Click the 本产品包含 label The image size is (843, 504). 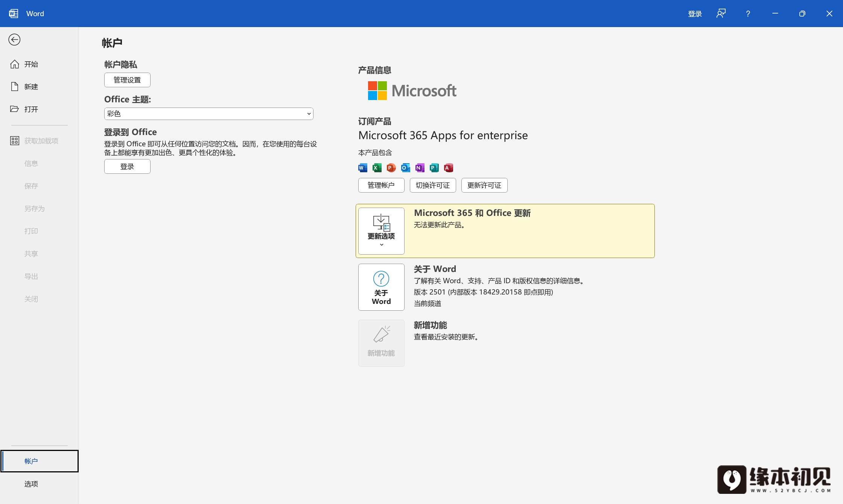click(x=375, y=153)
